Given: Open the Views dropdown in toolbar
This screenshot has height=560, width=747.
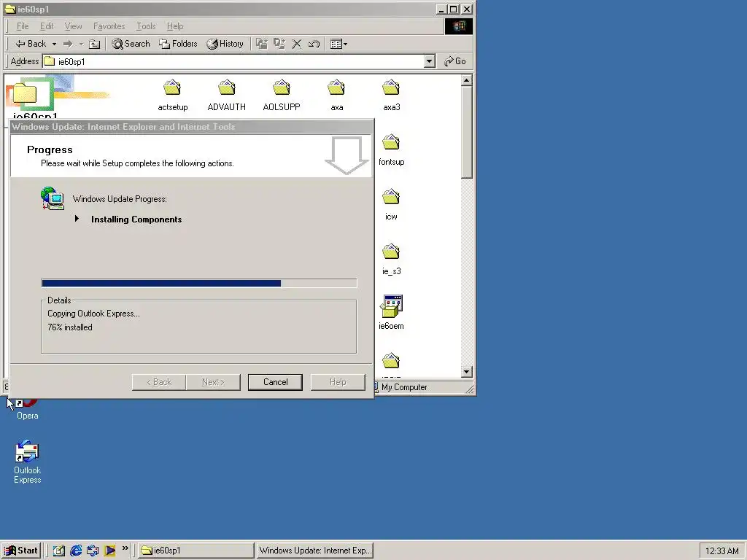Looking at the screenshot, I should click(338, 44).
